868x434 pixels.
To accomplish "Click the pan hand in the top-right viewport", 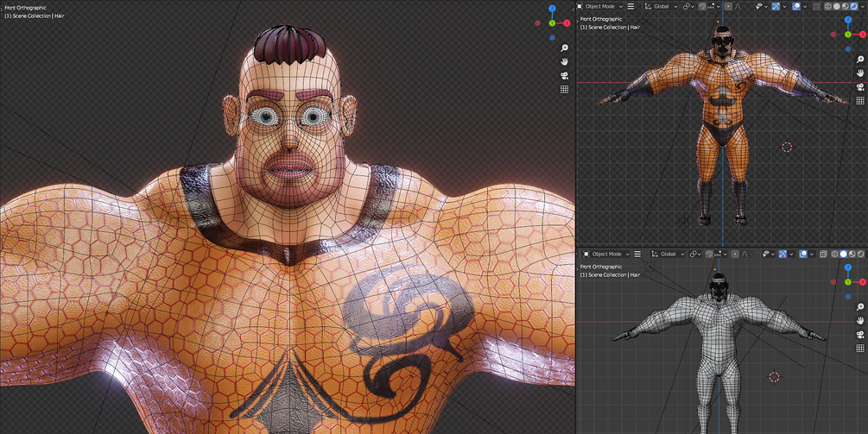I will pos(859,73).
